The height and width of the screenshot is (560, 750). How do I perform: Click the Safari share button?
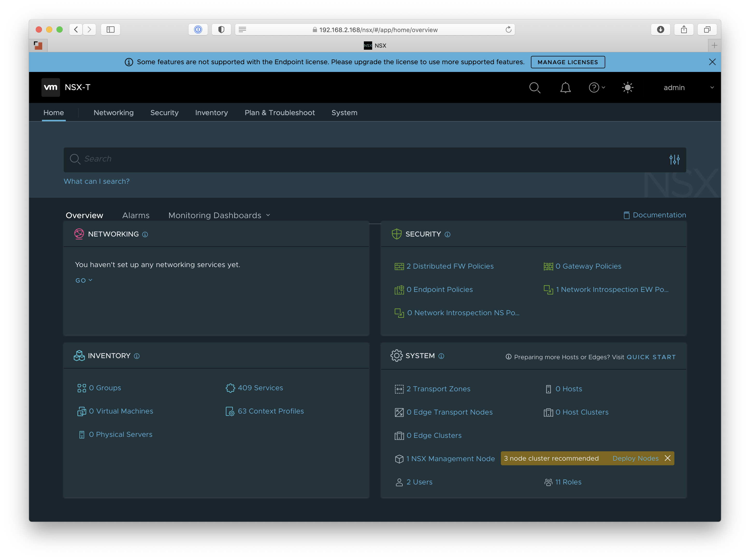pyautogui.click(x=683, y=30)
